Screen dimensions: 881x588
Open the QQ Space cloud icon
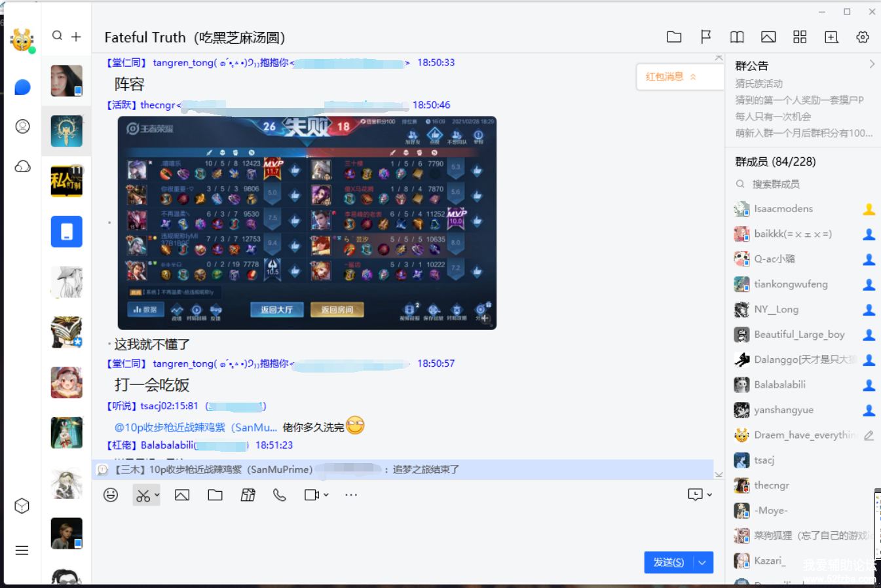coord(22,166)
